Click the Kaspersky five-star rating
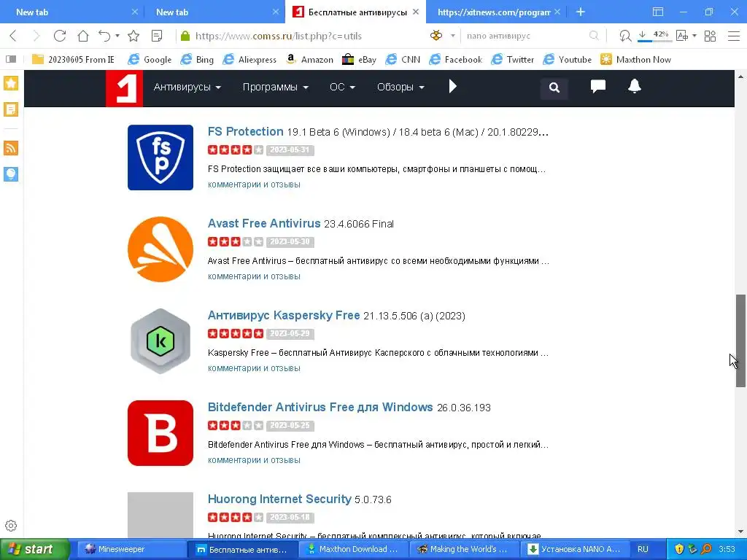 click(x=236, y=333)
